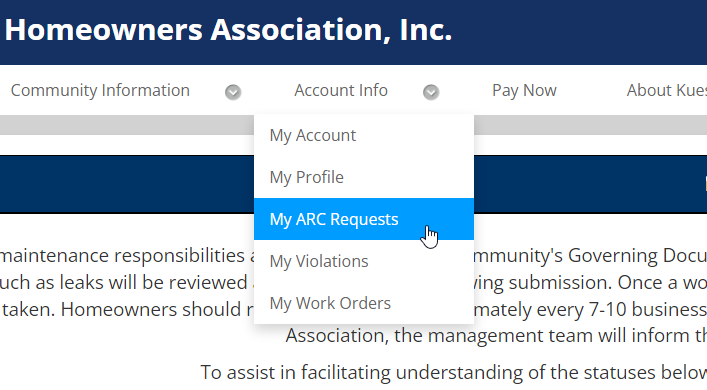Open the Community Information menu label
The height and width of the screenshot is (390, 707).
pyautogui.click(x=100, y=91)
